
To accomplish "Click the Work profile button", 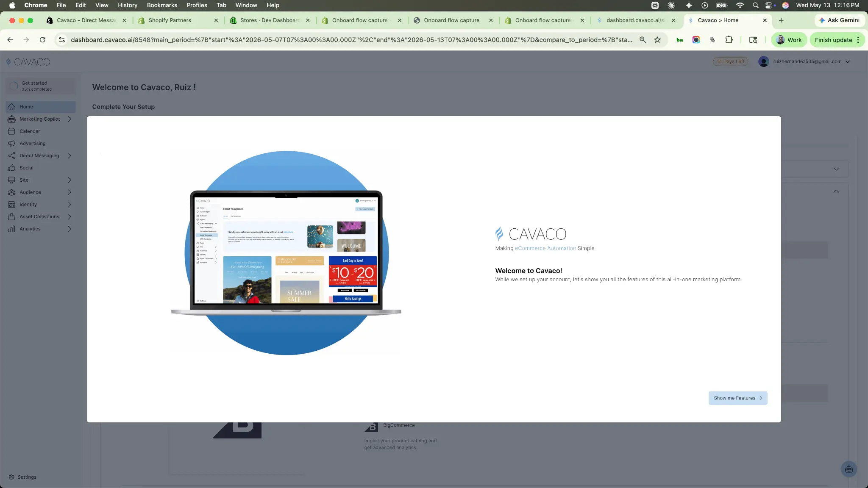I will tap(789, 40).
